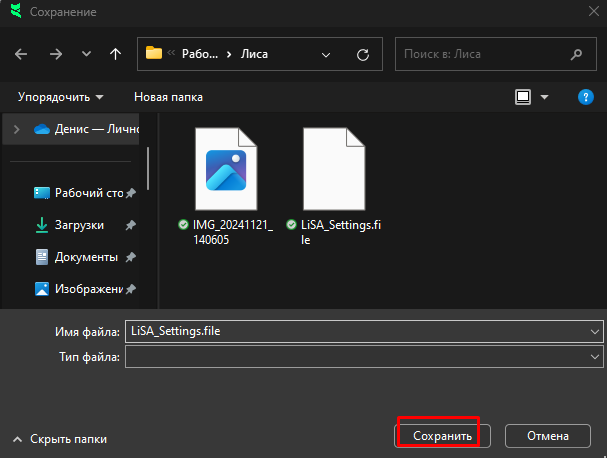Click the Back navigation arrow
607x458 pixels.
click(22, 53)
